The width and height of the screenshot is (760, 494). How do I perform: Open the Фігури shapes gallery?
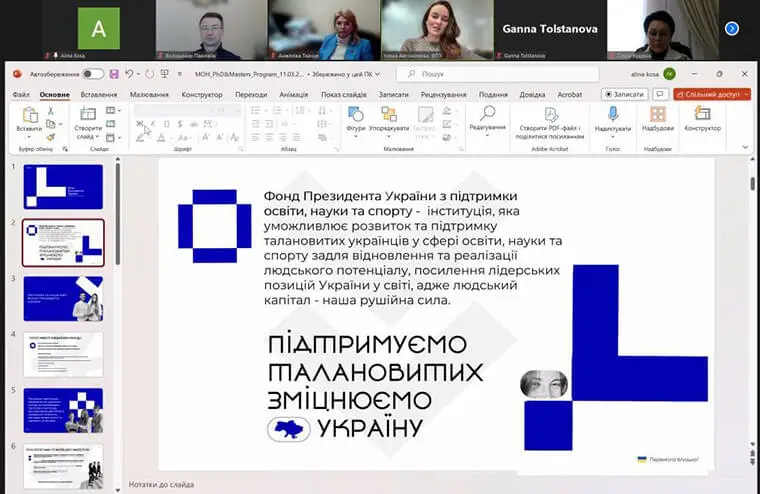(356, 122)
